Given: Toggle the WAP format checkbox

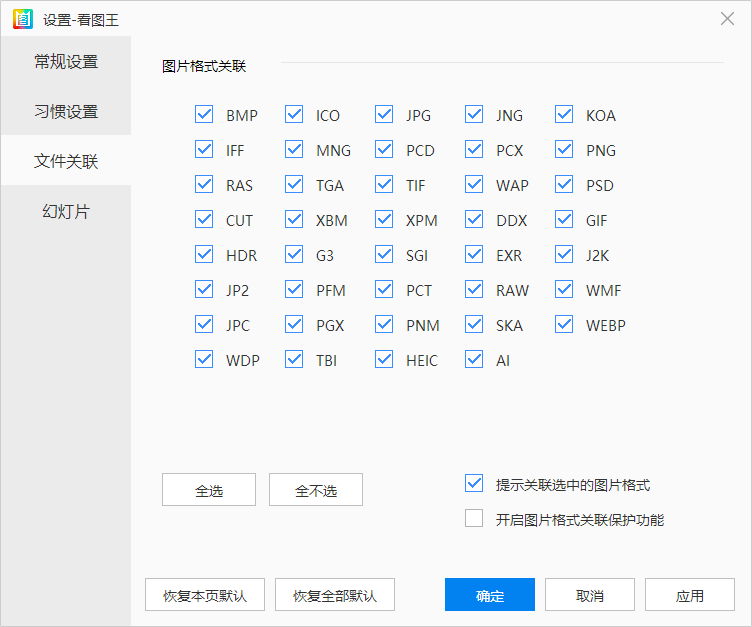Looking at the screenshot, I should 474,185.
